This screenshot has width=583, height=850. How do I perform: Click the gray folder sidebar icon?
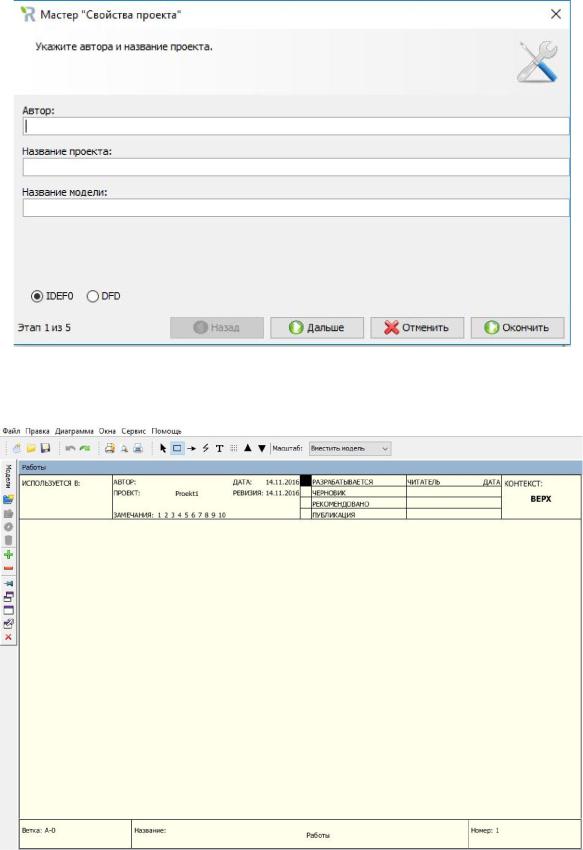coord(8,513)
